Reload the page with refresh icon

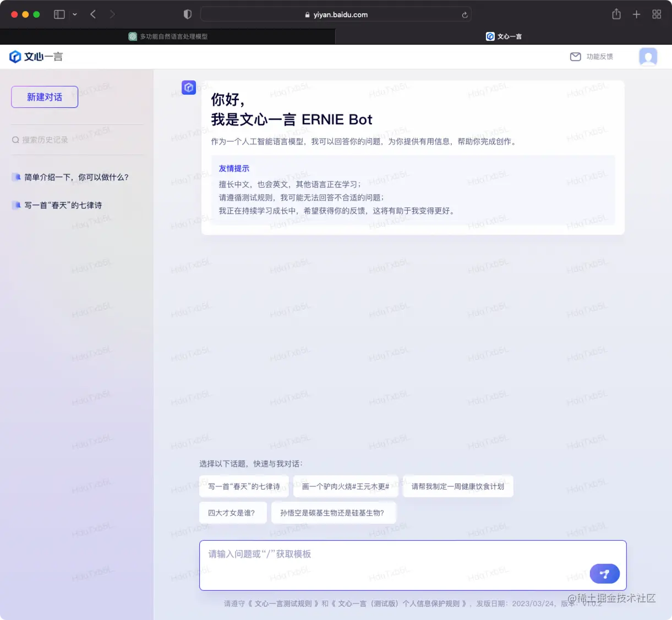coord(465,15)
